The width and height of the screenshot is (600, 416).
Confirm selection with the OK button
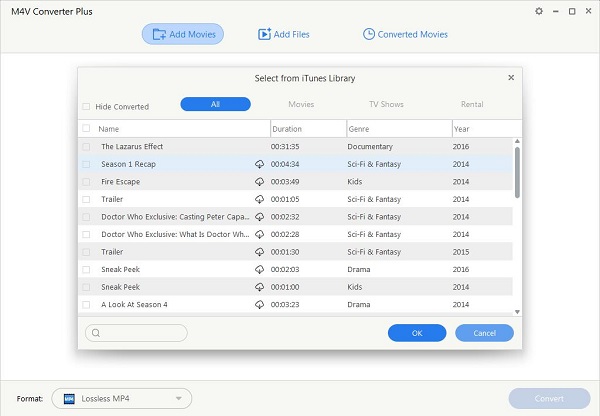pos(417,333)
